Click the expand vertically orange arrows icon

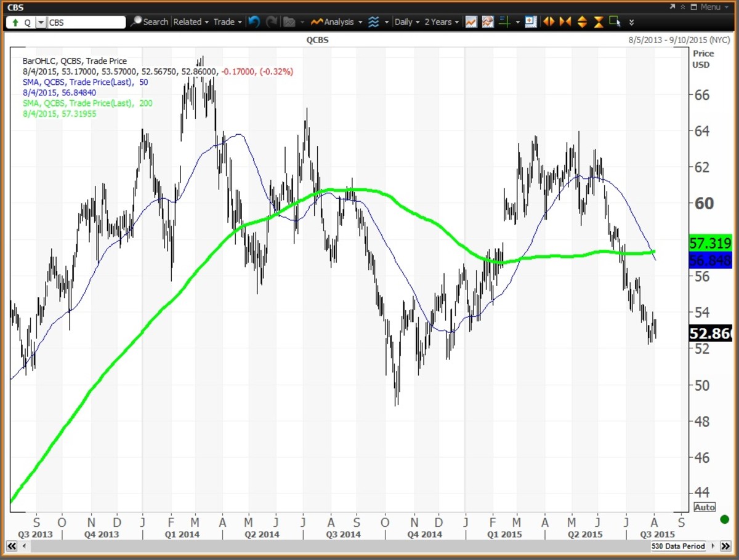[582, 22]
